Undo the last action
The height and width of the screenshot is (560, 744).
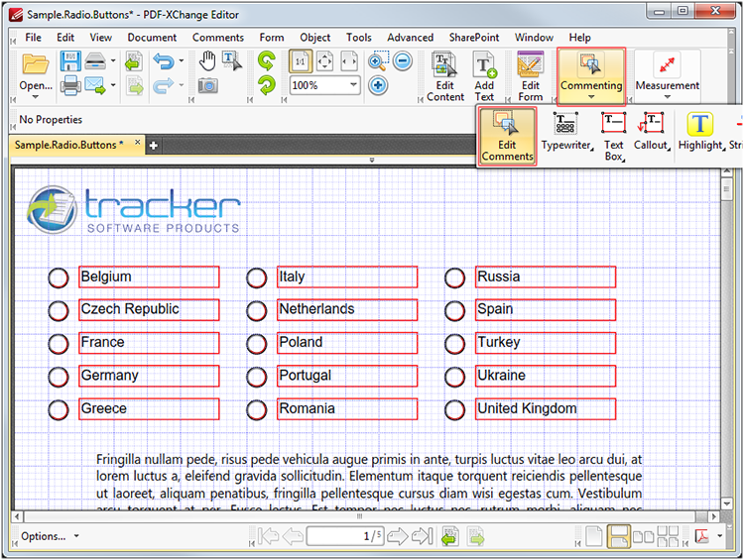tap(164, 61)
